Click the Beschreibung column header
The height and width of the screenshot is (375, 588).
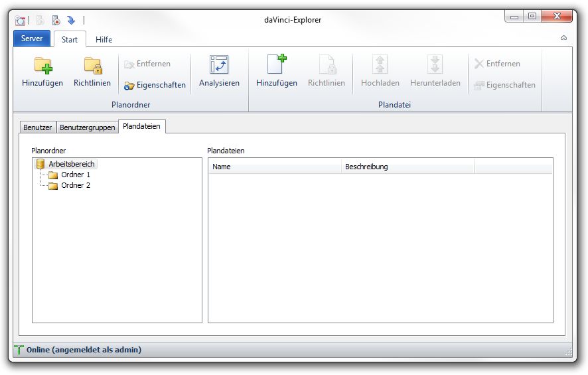click(407, 167)
